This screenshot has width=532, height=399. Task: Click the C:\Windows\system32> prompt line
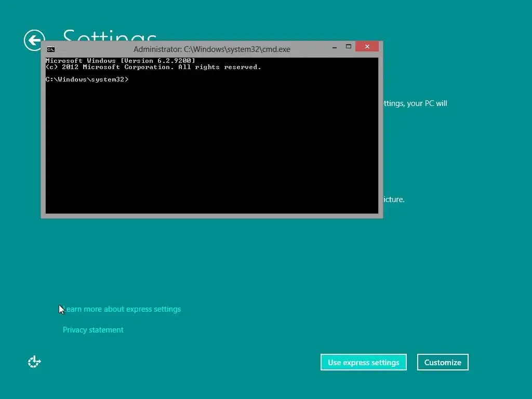[x=87, y=79]
